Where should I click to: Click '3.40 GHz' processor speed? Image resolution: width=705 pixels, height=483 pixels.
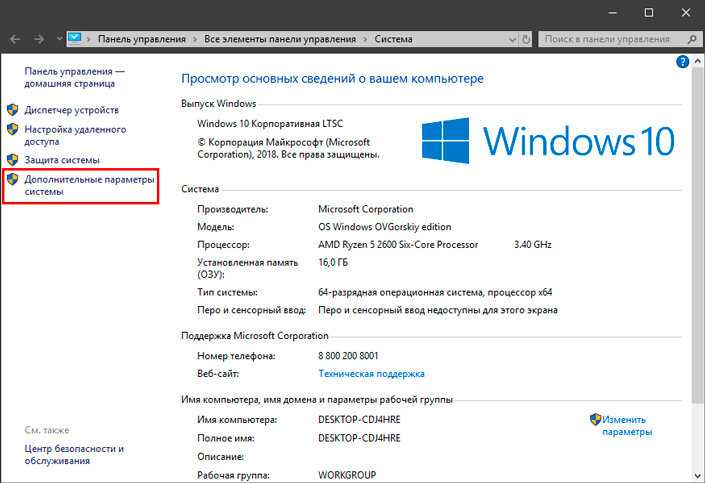point(533,245)
